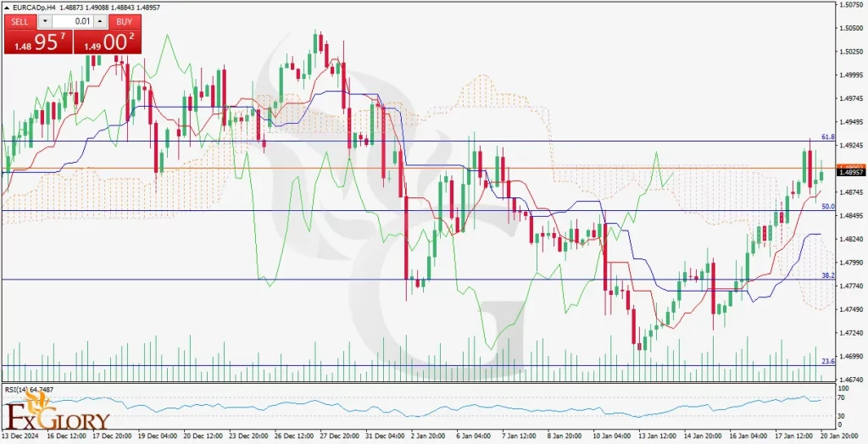The image size is (868, 444).
Task: Increase lot volume with the up arrow
Action: pyautogui.click(x=100, y=21)
